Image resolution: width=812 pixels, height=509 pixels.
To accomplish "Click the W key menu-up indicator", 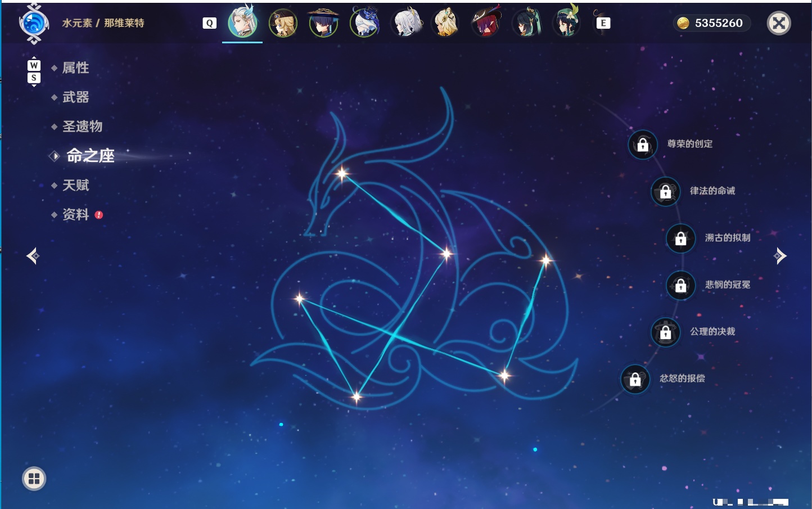I will tap(34, 65).
